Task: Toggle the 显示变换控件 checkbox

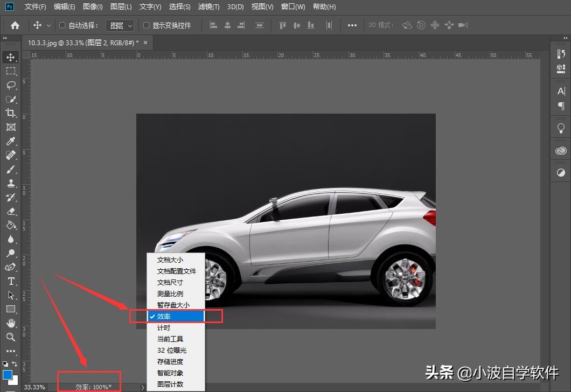Action: [x=146, y=25]
